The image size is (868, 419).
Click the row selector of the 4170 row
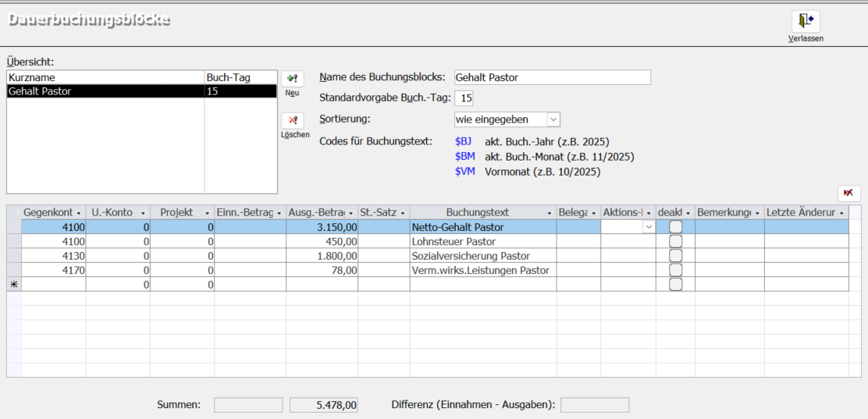pyautogui.click(x=13, y=271)
